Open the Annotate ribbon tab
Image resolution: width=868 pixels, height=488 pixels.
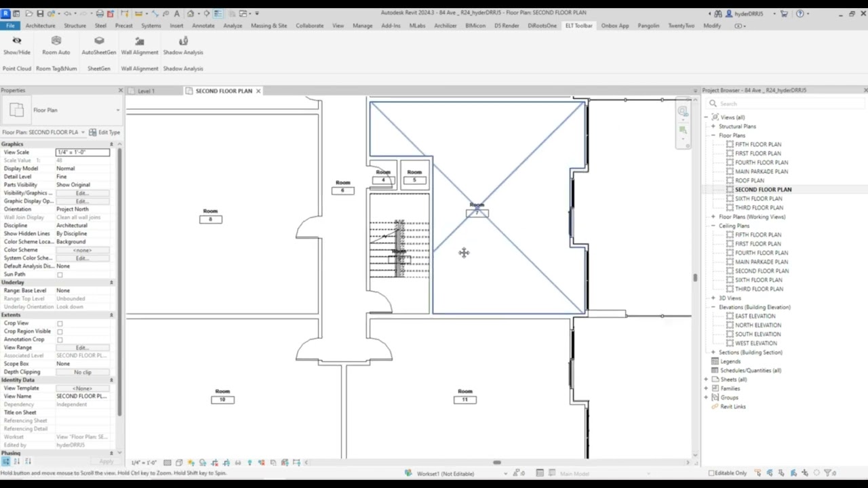point(203,26)
